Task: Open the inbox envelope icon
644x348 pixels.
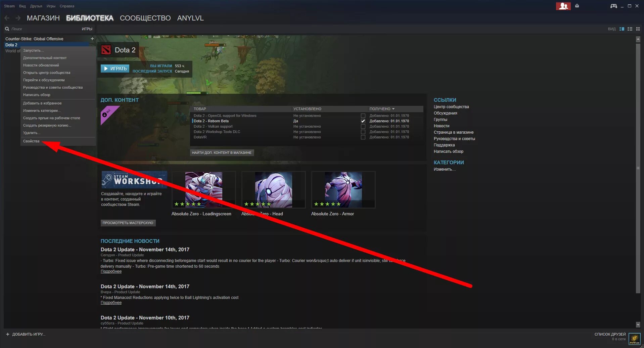Action: [x=577, y=6]
